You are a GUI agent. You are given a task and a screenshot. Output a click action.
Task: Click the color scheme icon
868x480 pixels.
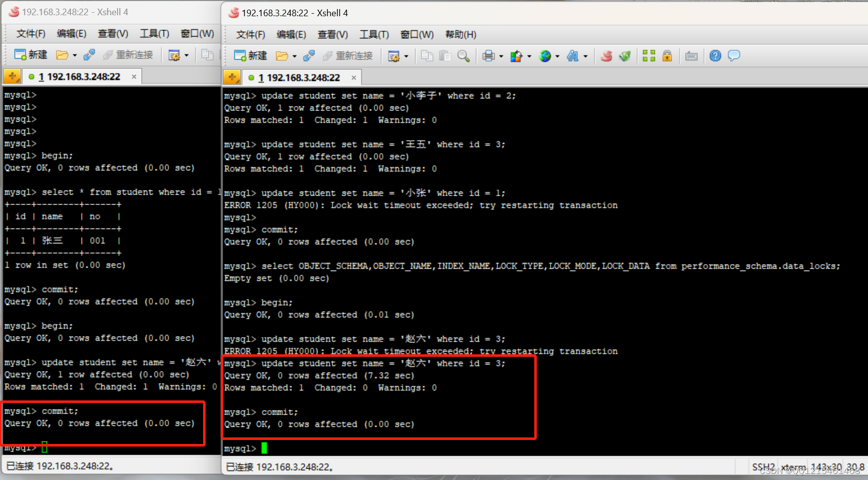click(x=516, y=56)
